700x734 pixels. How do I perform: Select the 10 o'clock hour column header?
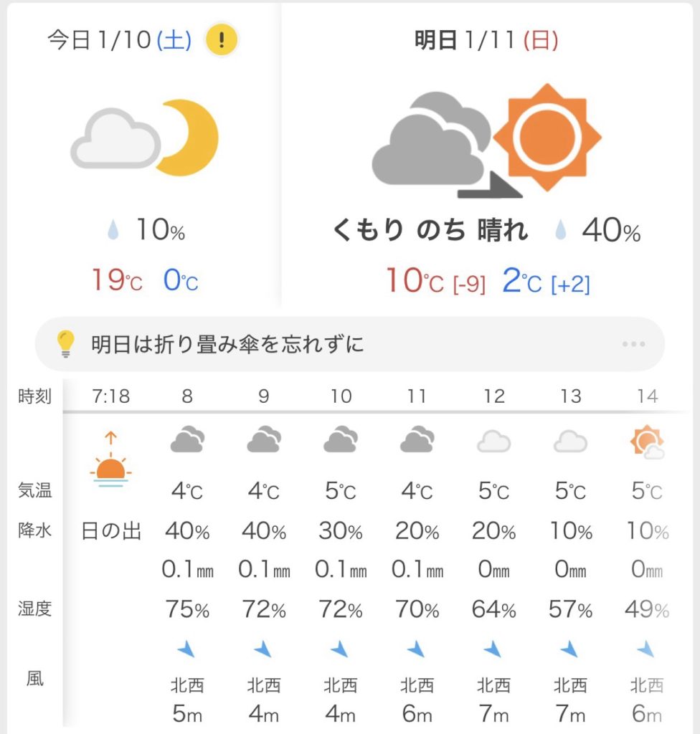[341, 396]
